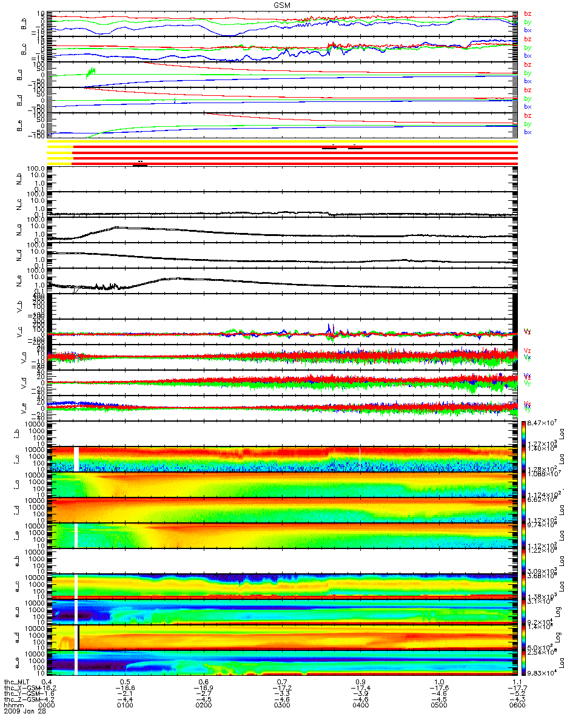564x728 pixels.
Task: Click the N_c density axis label
Action: [x=18, y=205]
